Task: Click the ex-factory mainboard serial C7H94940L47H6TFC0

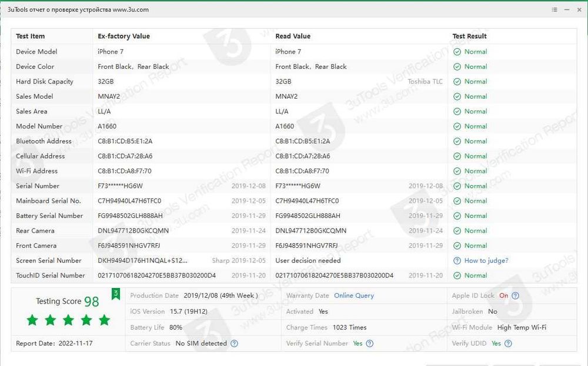Action: point(129,201)
